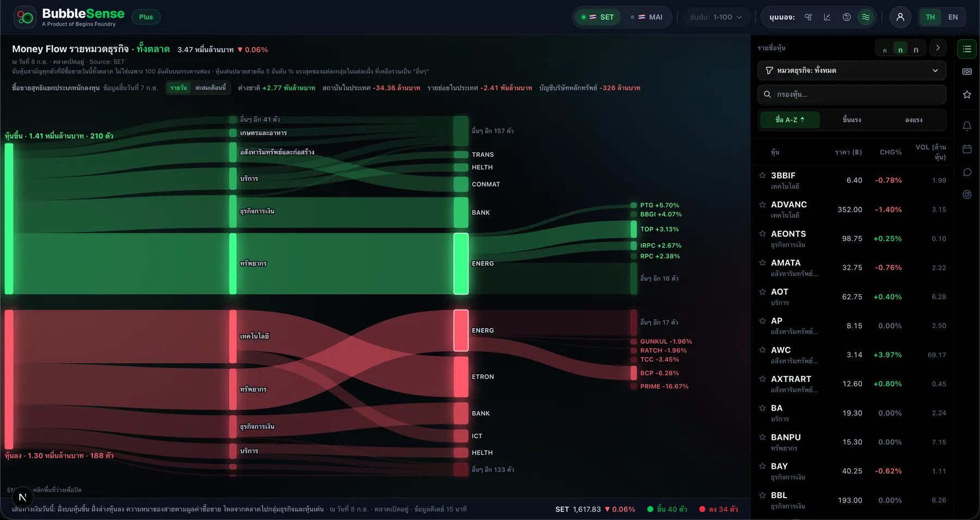This screenshot has height=520, width=980.
Task: Click the magnifier icon in the stock filter
Action: click(767, 95)
